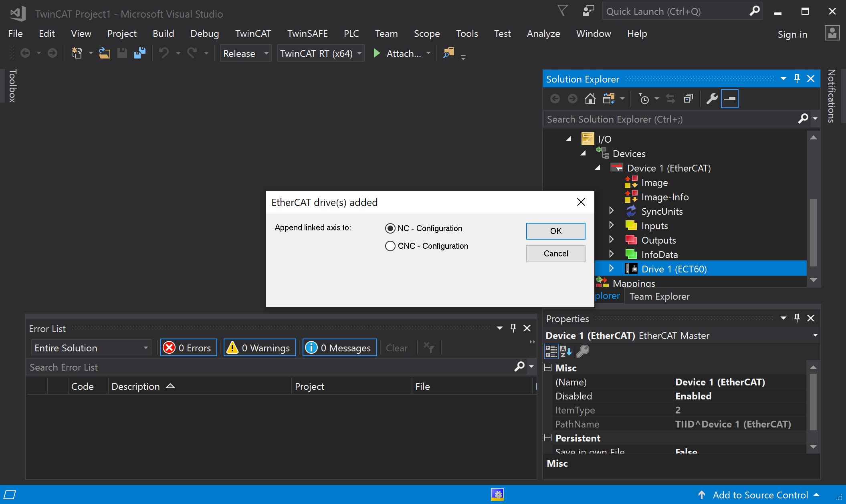Select Image-Info tree item
846x504 pixels.
(665, 197)
